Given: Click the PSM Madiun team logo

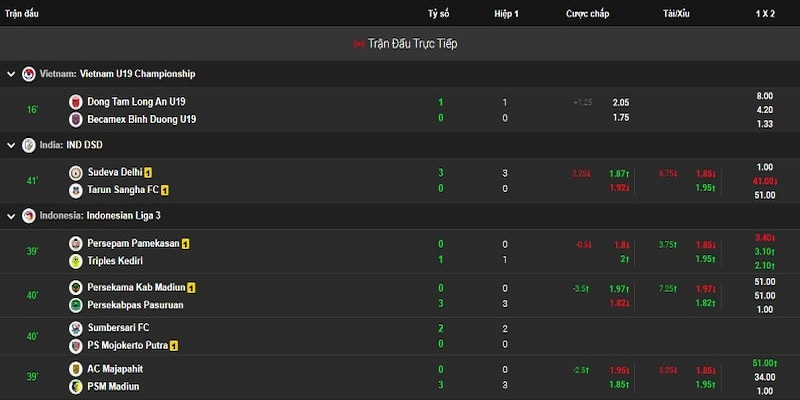Looking at the screenshot, I should 76,387.
